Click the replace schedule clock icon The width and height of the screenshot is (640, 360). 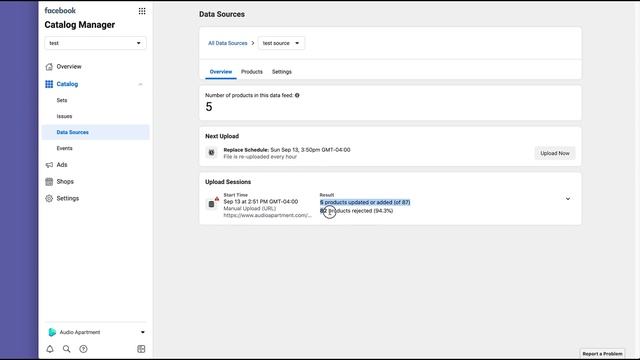211,153
